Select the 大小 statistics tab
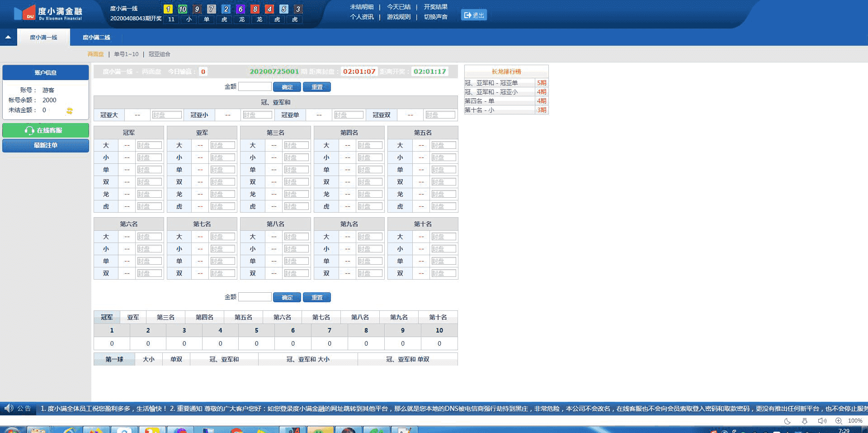The width and height of the screenshot is (868, 433). (x=149, y=359)
